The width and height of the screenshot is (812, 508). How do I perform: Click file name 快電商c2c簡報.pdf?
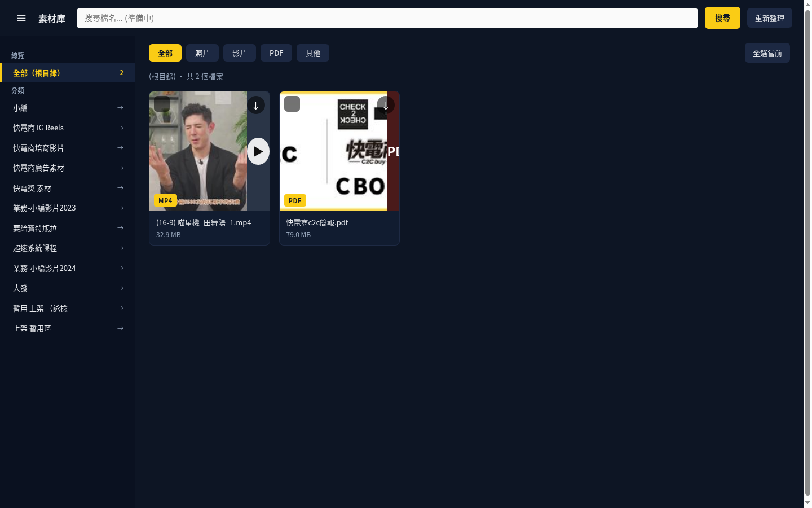click(x=317, y=222)
